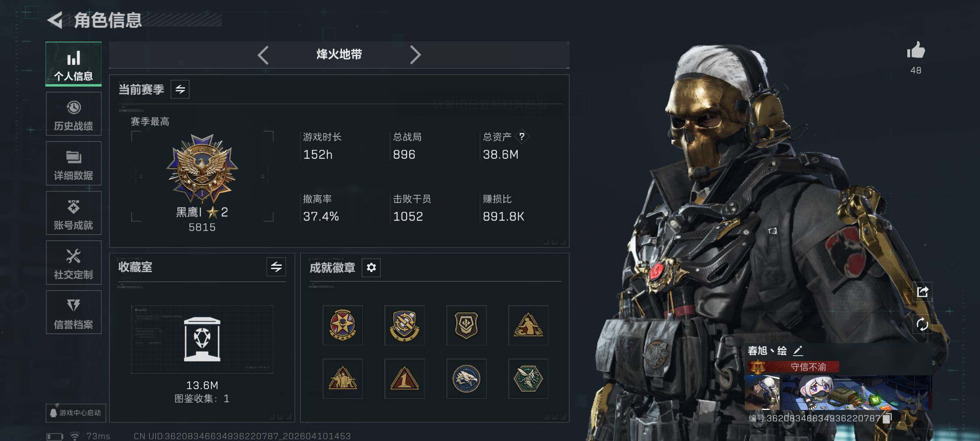Tap the share icon beside the character
The width and height of the screenshot is (980, 441).
[922, 292]
